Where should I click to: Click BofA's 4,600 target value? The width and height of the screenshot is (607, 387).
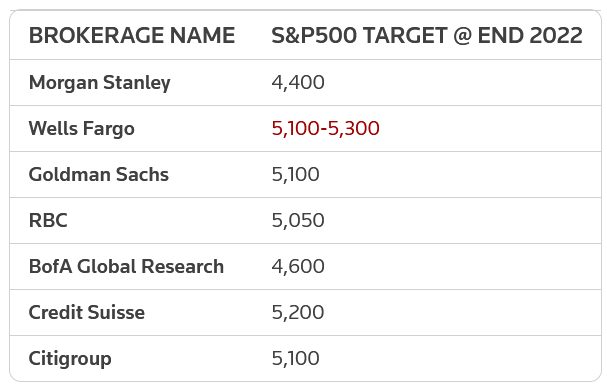pyautogui.click(x=298, y=266)
